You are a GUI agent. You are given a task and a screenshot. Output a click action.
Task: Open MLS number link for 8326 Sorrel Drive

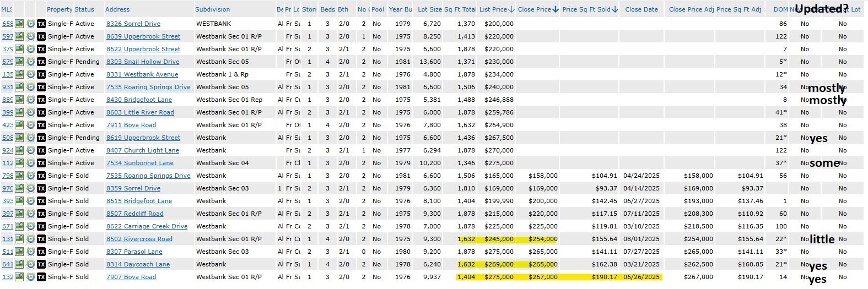click(7, 24)
